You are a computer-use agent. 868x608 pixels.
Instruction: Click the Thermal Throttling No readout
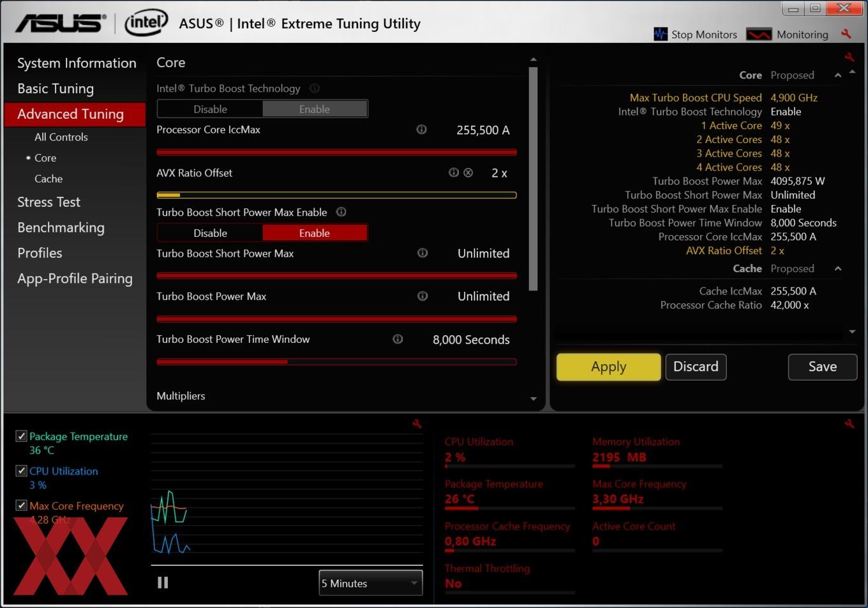click(453, 584)
